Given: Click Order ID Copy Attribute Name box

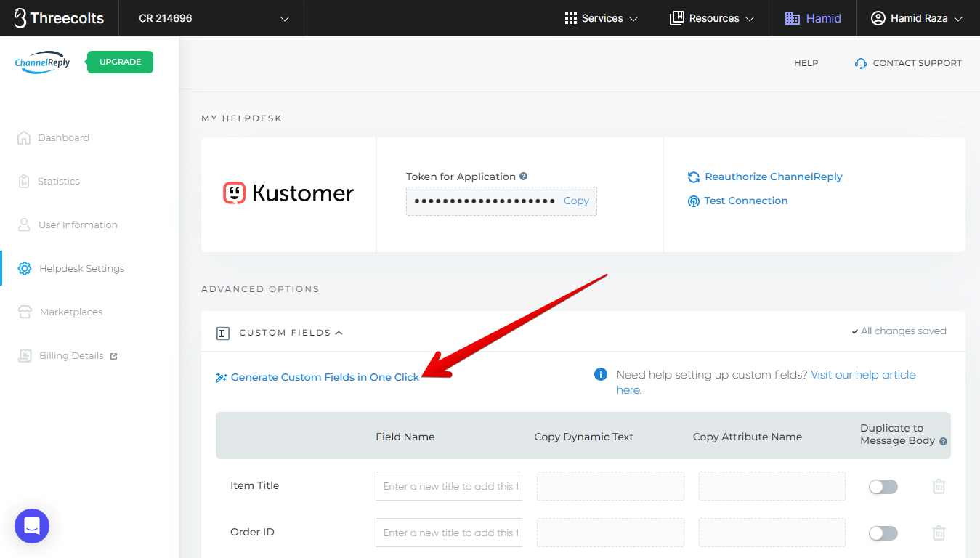Looking at the screenshot, I should pos(772,533).
